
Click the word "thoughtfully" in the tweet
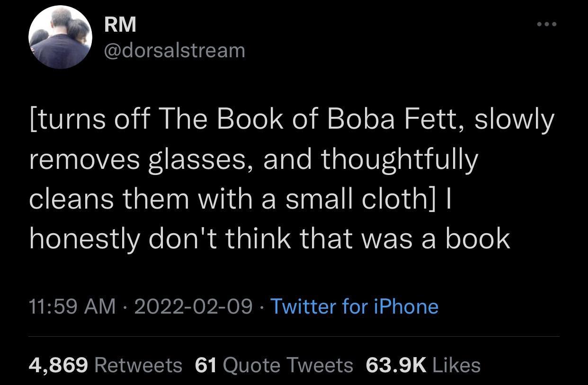pyautogui.click(x=400, y=160)
